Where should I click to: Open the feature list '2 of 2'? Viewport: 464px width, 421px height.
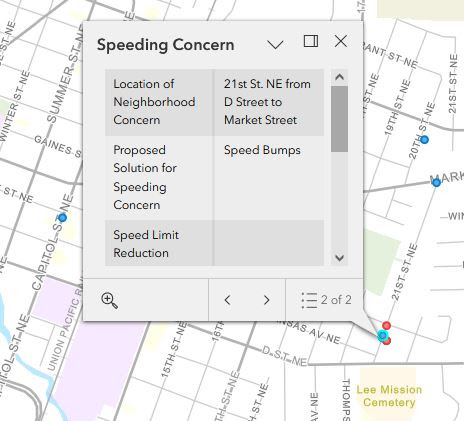[x=326, y=300]
